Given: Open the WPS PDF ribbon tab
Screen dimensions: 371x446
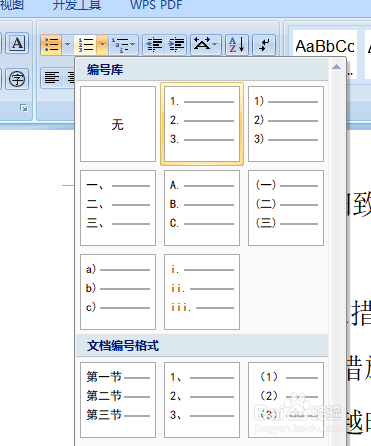Looking at the screenshot, I should [x=156, y=5].
